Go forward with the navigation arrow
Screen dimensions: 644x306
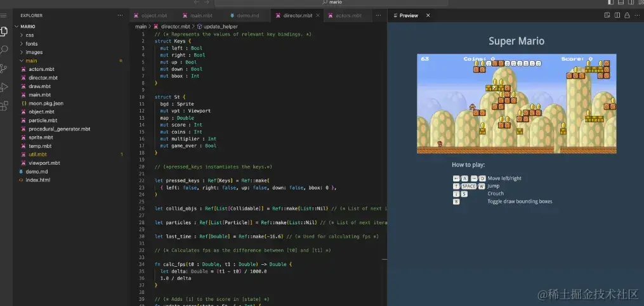click(x=207, y=3)
